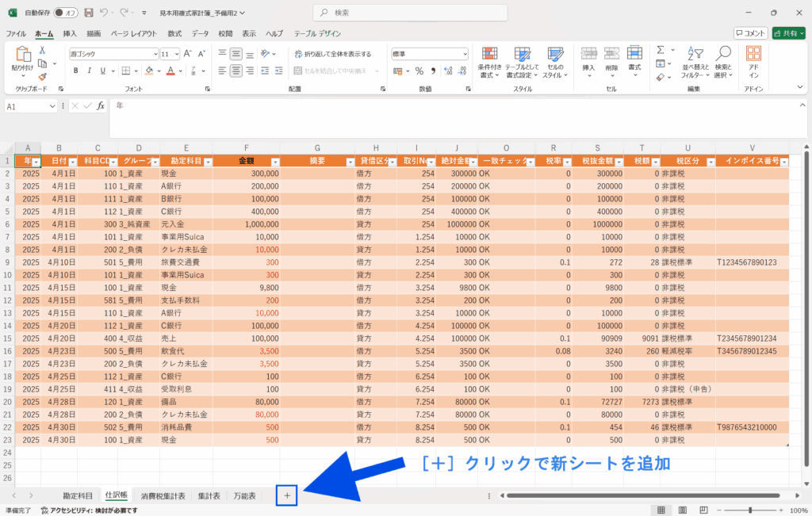The width and height of the screenshot is (812, 516).
Task: Click the コメント button
Action: click(750, 33)
